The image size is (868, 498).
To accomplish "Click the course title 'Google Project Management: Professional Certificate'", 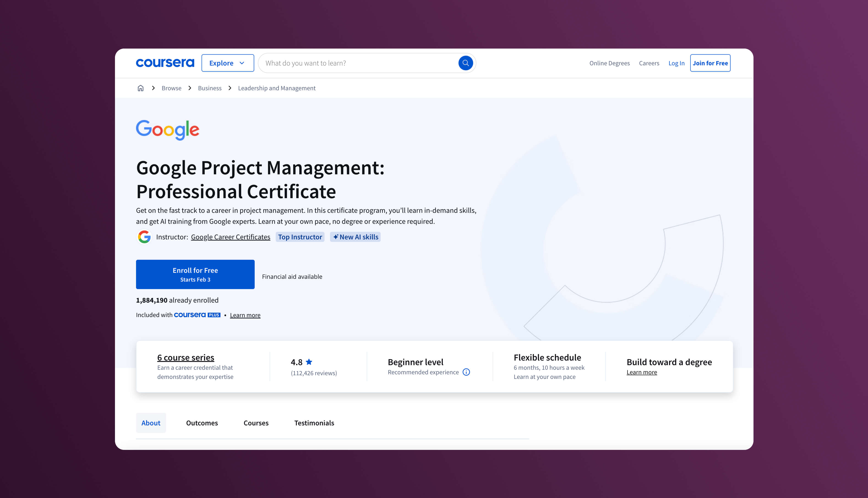I will pyautogui.click(x=260, y=179).
